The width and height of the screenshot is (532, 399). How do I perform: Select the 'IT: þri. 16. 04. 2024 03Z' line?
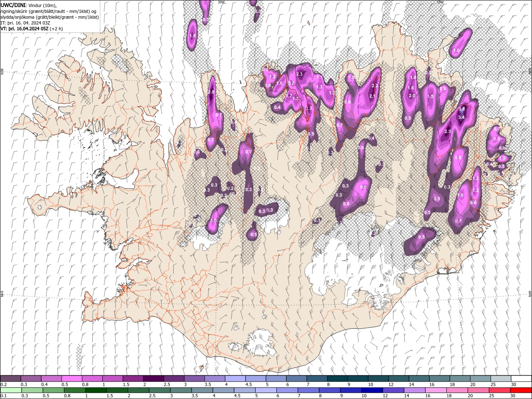(26, 23)
